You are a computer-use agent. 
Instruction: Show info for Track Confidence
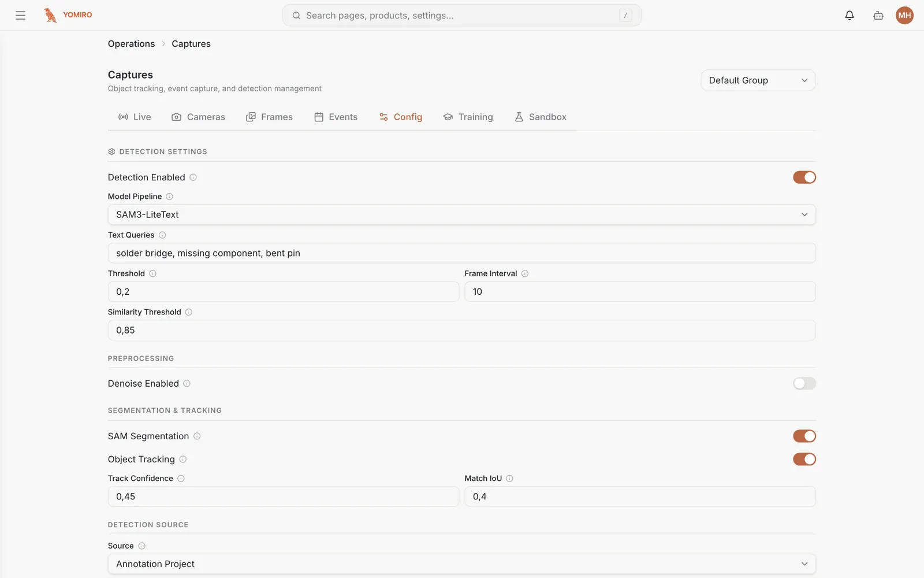tap(181, 479)
